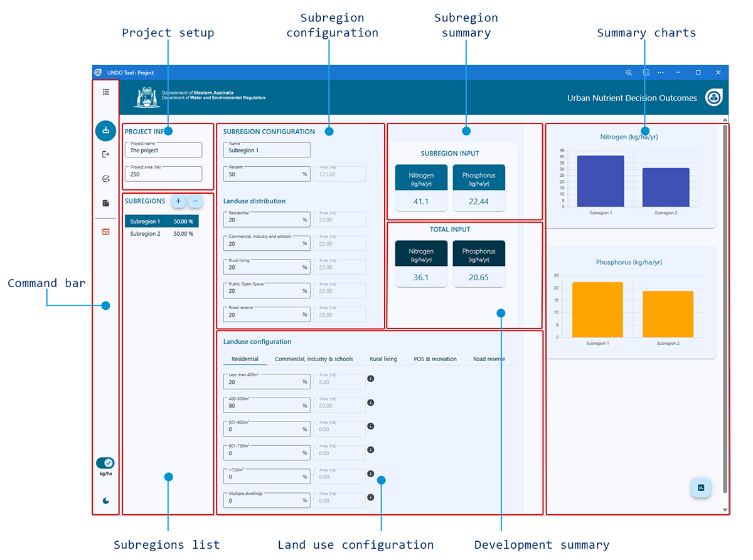Click the Western Australia government crest
Screen dimensions: 753x560
pyautogui.click(x=147, y=97)
